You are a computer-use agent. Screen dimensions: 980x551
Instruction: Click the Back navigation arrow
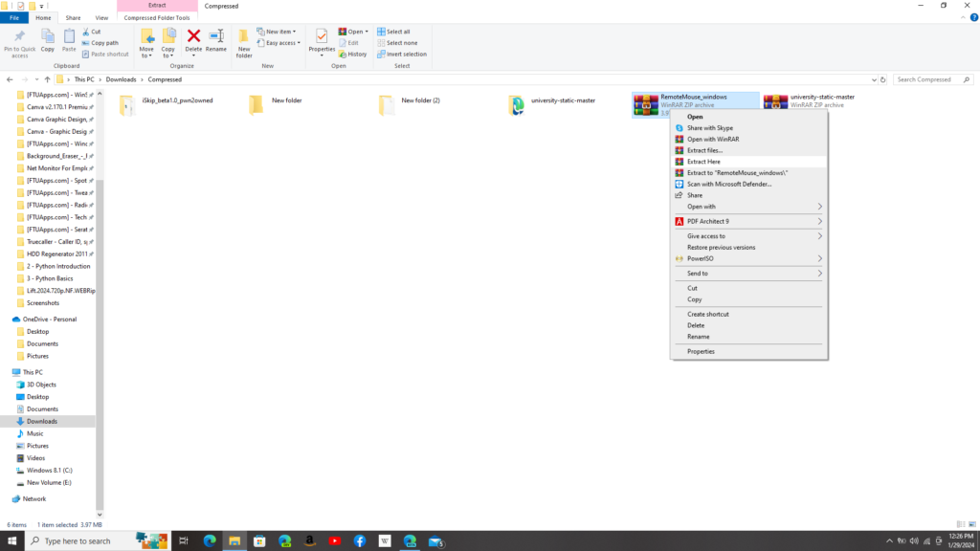click(x=10, y=79)
